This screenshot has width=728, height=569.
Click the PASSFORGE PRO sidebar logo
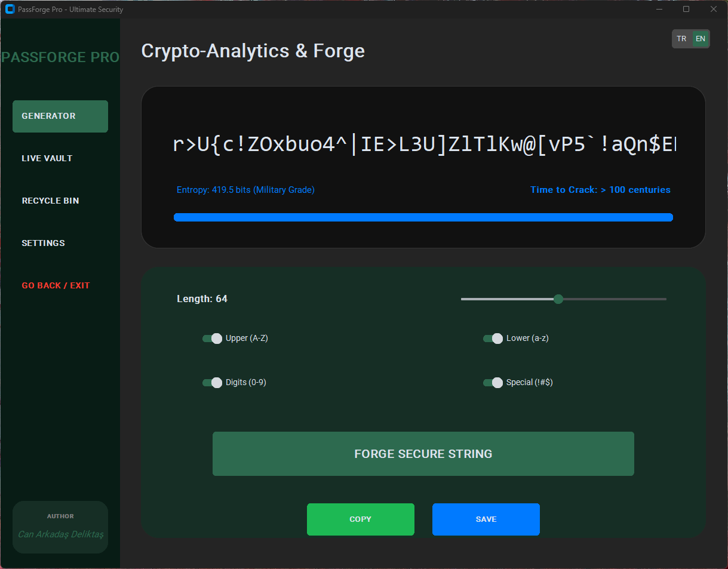60,57
